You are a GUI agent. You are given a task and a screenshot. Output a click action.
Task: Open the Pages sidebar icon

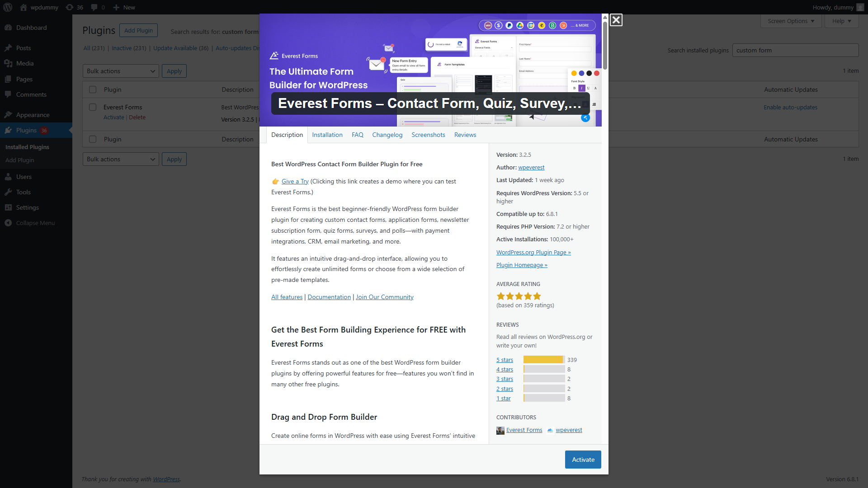8,79
